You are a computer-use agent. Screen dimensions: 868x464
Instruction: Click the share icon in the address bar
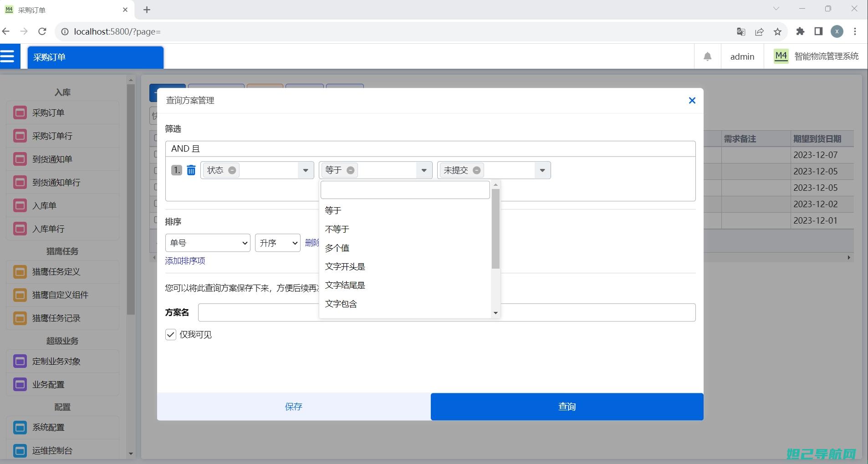[759, 31]
